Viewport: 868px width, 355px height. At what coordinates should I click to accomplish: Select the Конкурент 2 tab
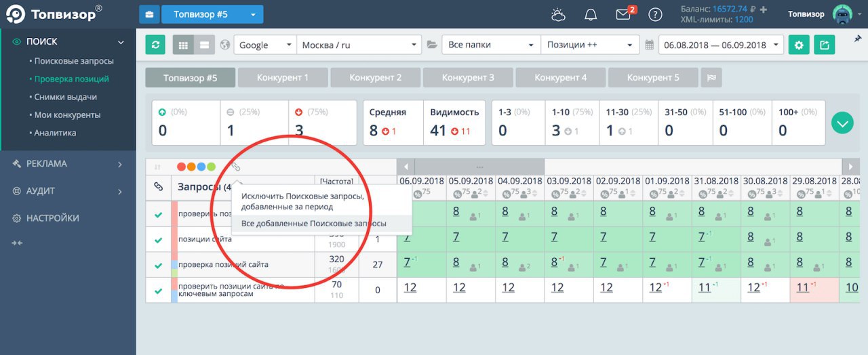(x=376, y=77)
